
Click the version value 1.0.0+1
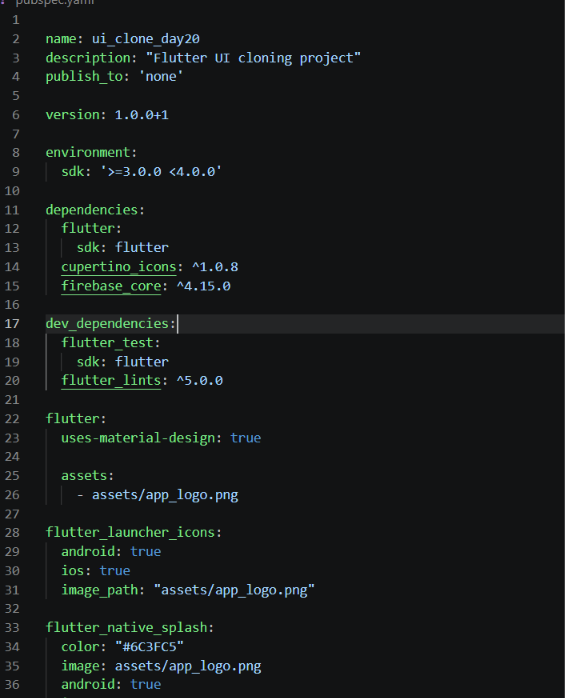[142, 115]
